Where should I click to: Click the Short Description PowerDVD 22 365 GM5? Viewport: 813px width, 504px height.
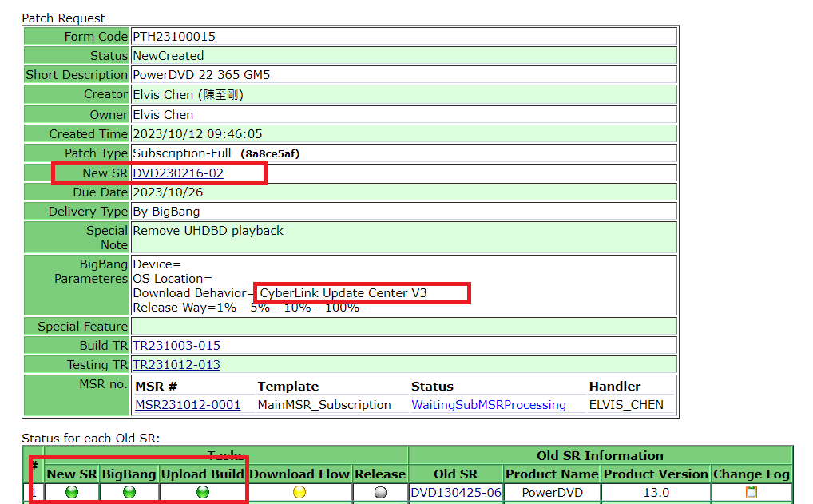[x=201, y=75]
